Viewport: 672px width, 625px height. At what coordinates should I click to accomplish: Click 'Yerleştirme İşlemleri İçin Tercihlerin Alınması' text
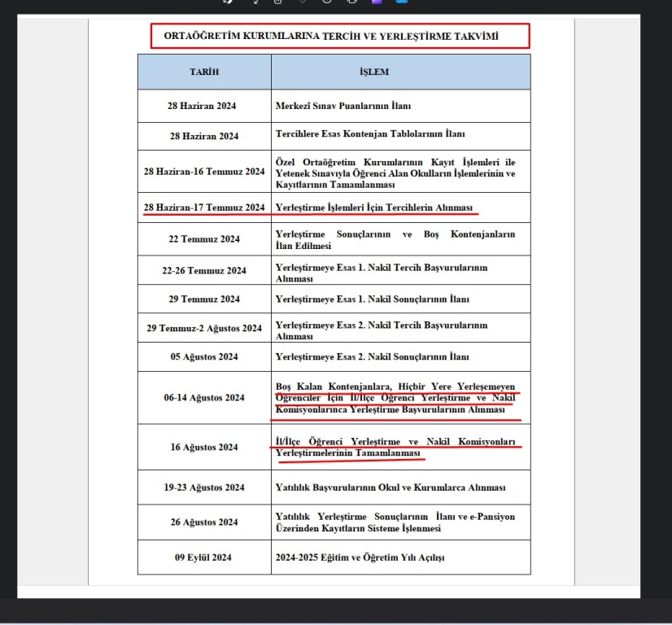pos(374,208)
